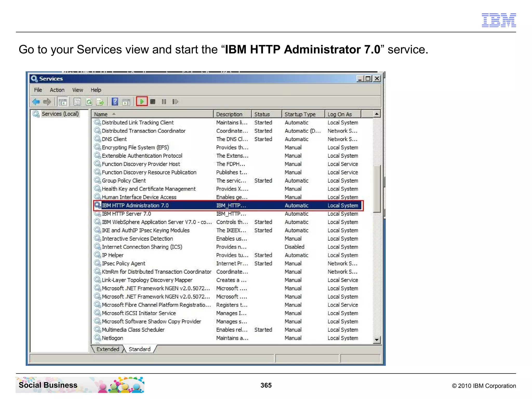
Task: Sort by the Log On As column header
Action: click(343, 114)
